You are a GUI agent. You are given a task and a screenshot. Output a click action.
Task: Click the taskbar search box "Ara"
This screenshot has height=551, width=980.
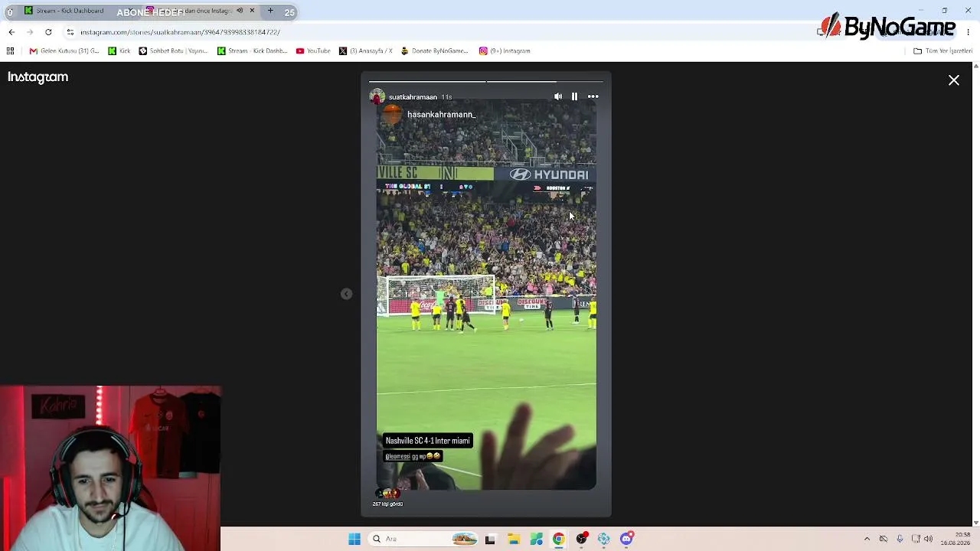(423, 539)
